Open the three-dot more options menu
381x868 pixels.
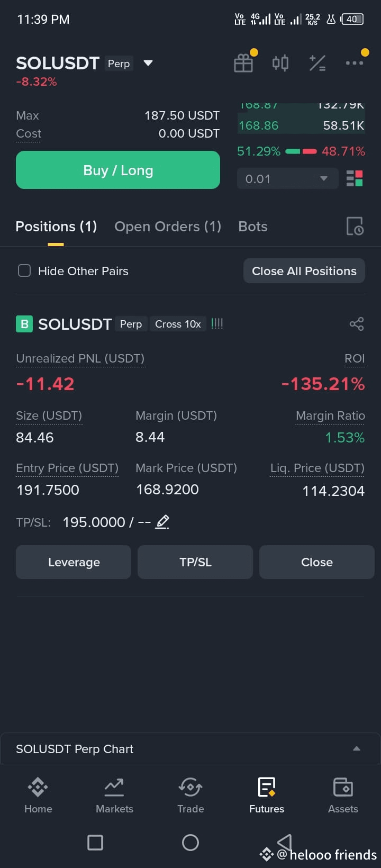tap(354, 63)
